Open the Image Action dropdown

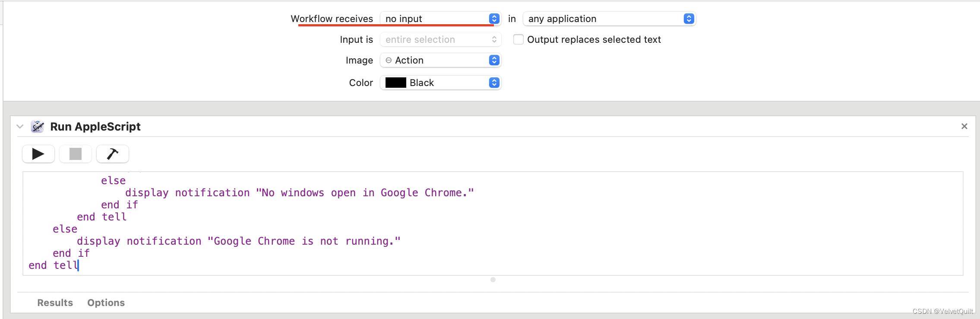tap(440, 60)
